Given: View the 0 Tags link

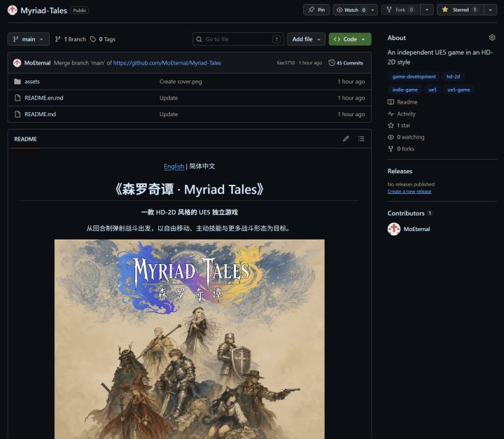Looking at the screenshot, I should (x=102, y=39).
